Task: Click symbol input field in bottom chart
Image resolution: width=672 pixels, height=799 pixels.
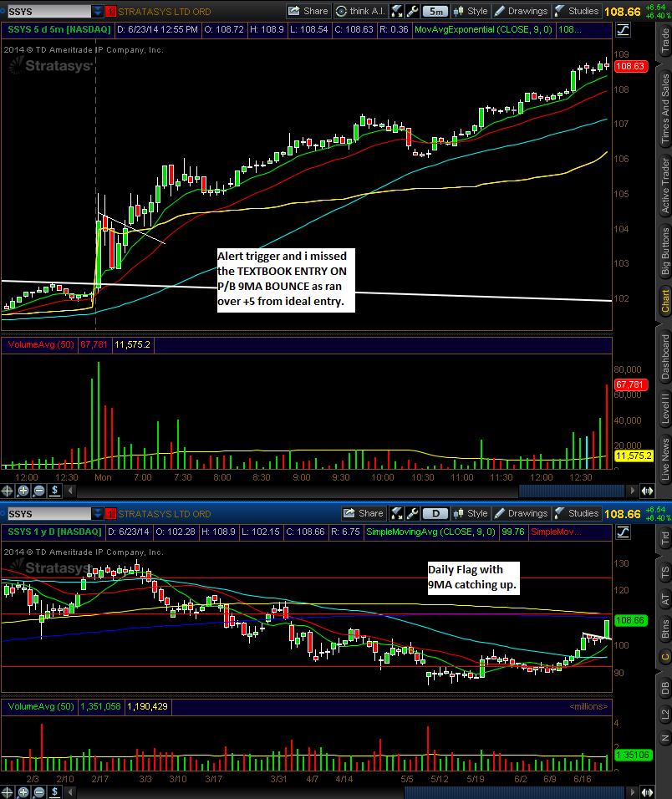Action: point(49,513)
